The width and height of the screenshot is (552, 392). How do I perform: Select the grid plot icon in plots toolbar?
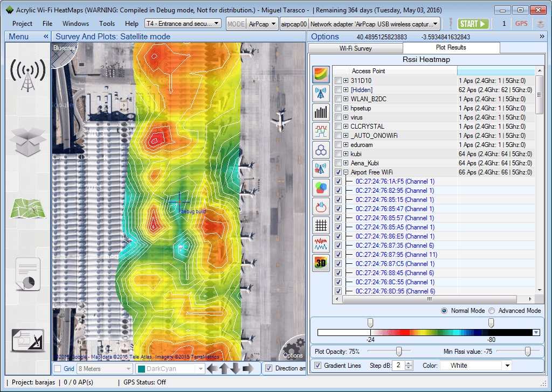[x=321, y=225]
